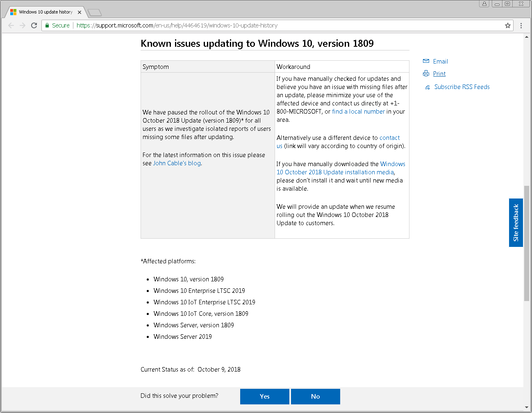Click 'Windows Server 2019' list item

pos(183,337)
